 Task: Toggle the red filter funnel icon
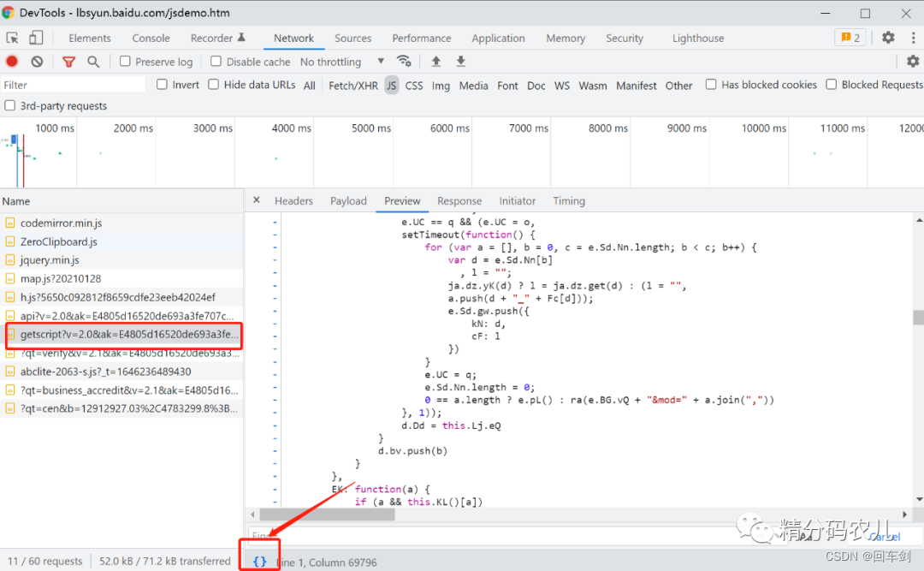click(x=69, y=62)
